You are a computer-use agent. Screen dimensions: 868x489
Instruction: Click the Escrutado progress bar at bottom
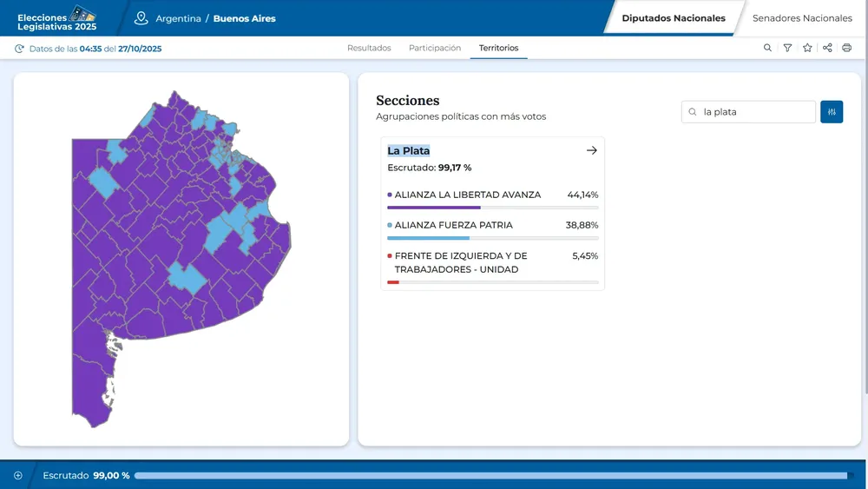pos(490,475)
